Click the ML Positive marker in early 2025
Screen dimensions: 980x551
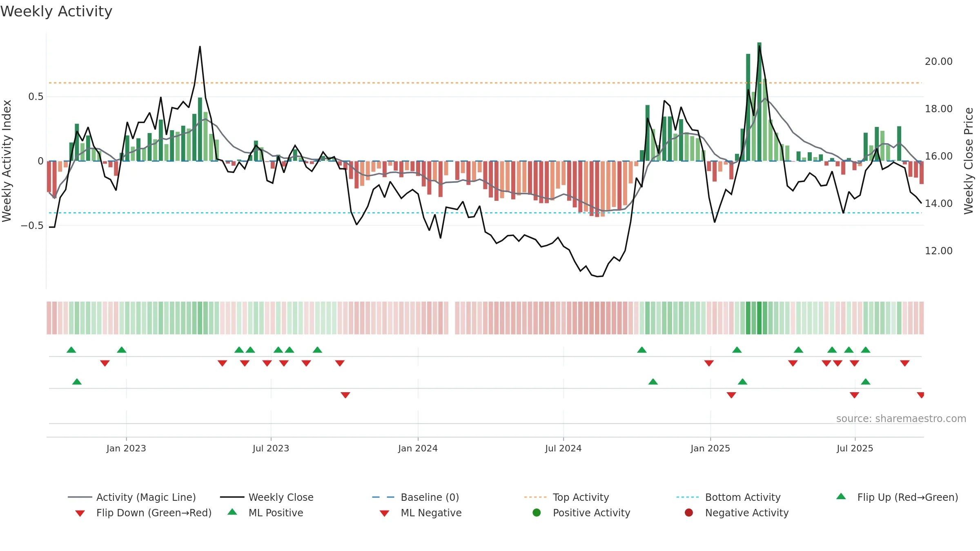[742, 382]
